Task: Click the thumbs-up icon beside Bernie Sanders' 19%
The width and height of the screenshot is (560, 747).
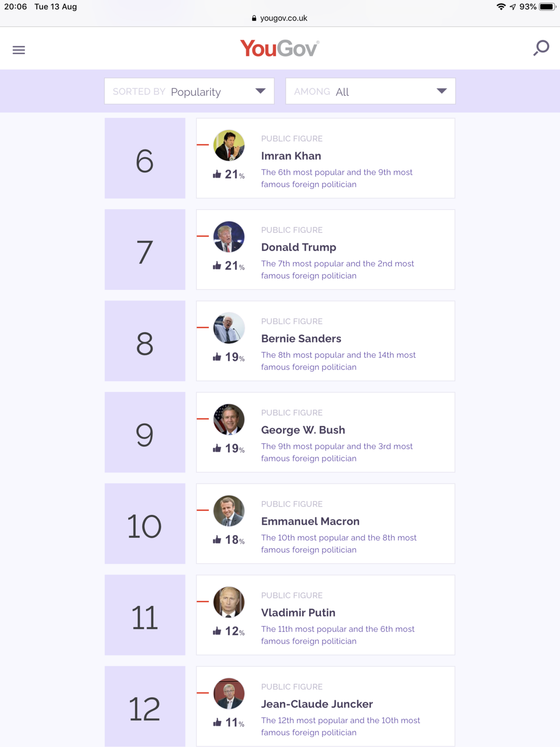Action: pyautogui.click(x=217, y=357)
